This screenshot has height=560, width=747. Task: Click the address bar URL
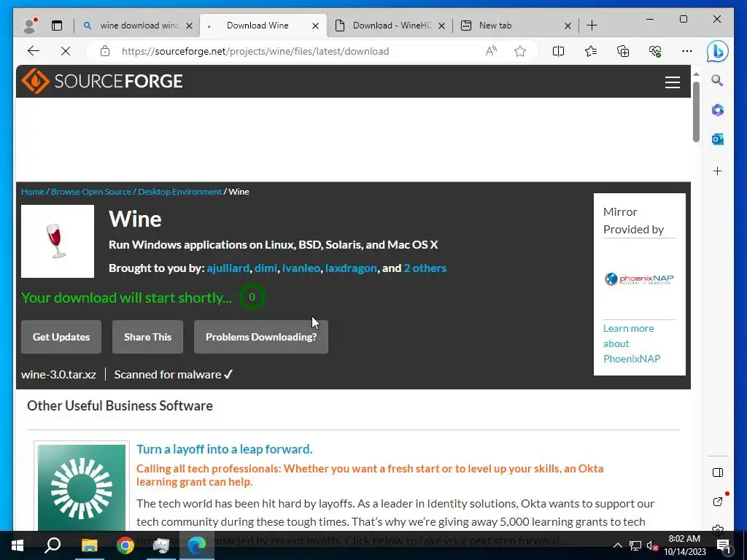[x=255, y=51]
